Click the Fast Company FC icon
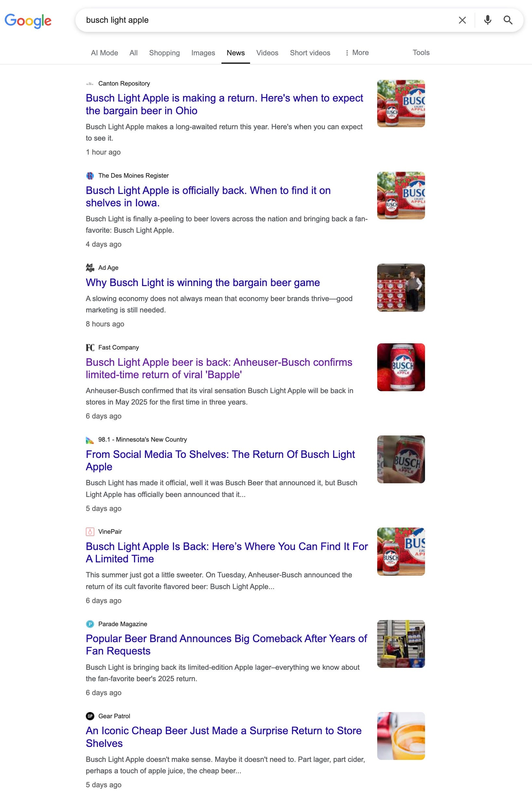 point(90,347)
